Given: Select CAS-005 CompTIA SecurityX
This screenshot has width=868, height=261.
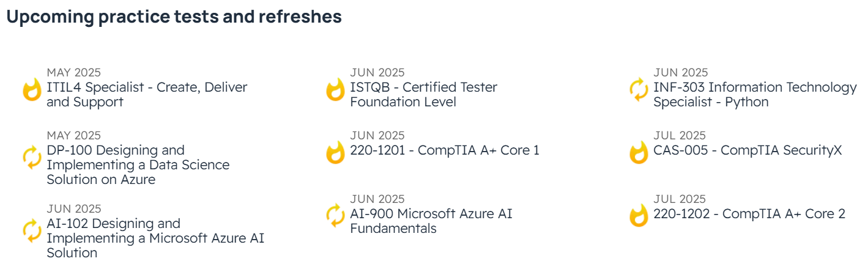Looking at the screenshot, I should pyautogui.click(x=747, y=150).
